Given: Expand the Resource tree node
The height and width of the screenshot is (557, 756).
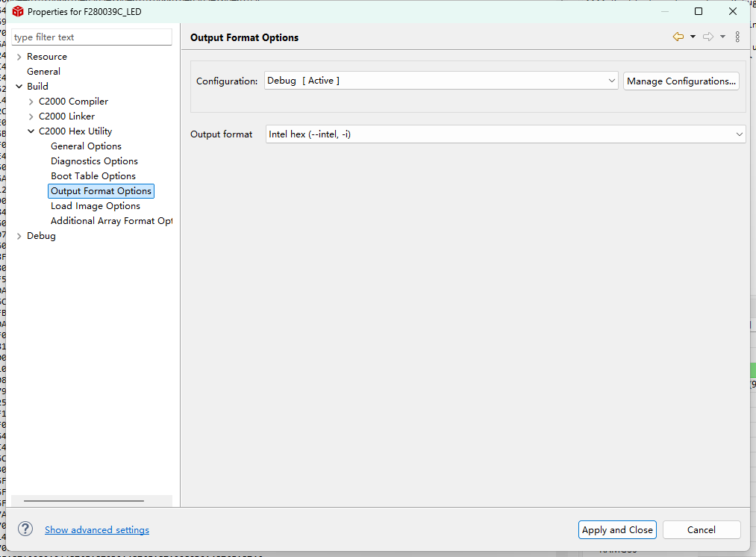Looking at the screenshot, I should [19, 57].
